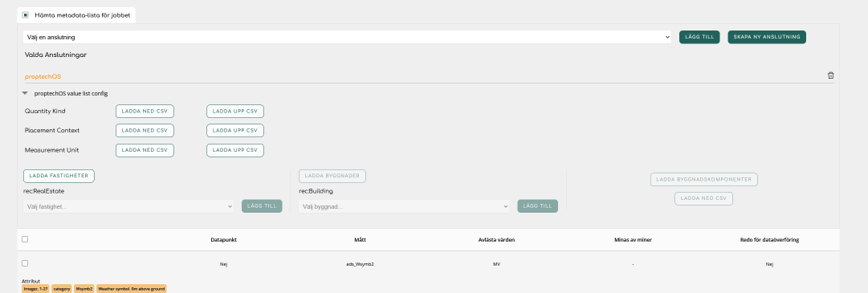This screenshot has height=293, width=868.
Task: Open the Välj fastighet dropdown
Action: coord(129,206)
